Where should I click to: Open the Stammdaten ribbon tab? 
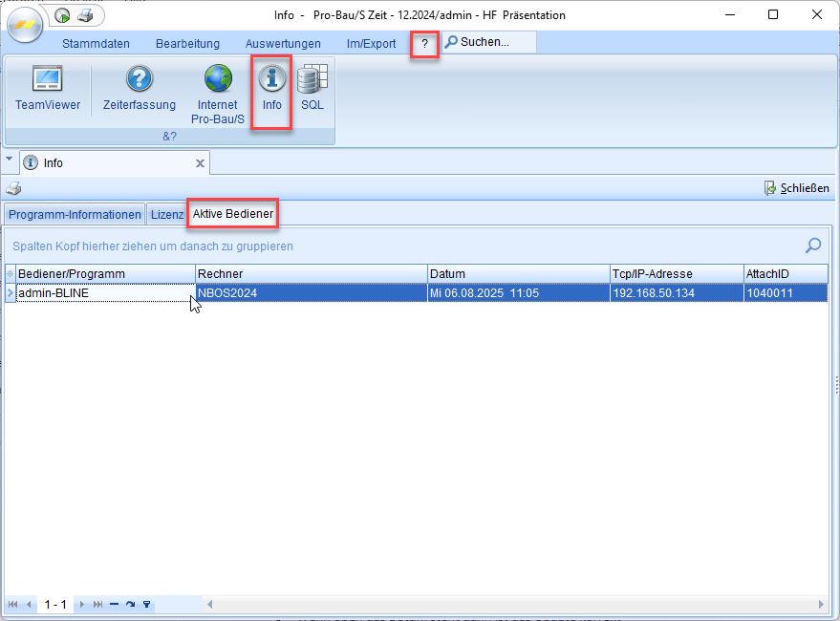pyautogui.click(x=96, y=43)
